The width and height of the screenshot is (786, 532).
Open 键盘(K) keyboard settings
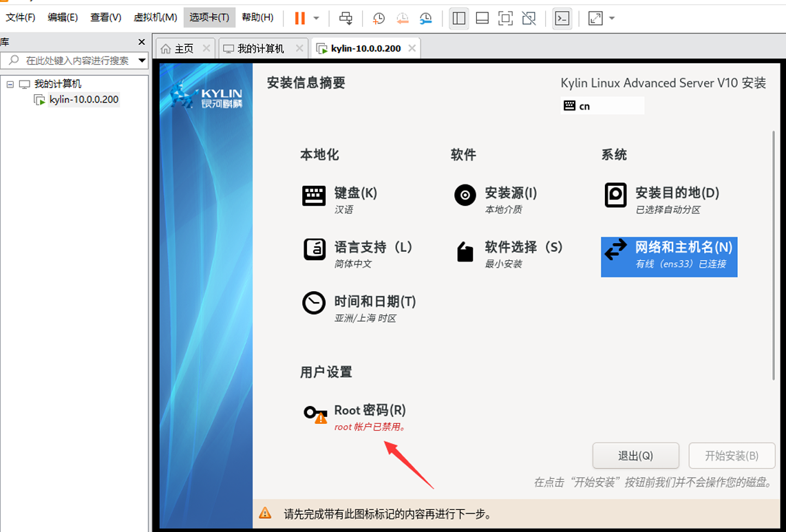tap(340, 200)
